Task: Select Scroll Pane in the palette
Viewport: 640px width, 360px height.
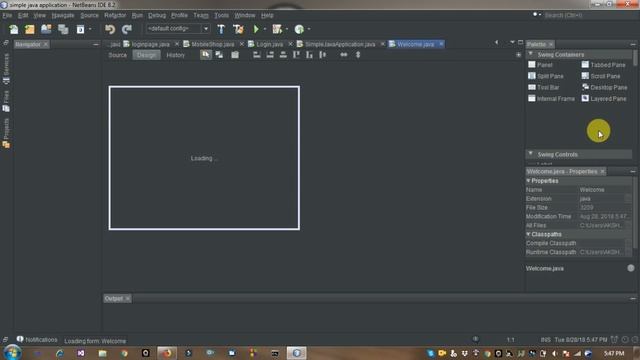Action: (x=601, y=76)
